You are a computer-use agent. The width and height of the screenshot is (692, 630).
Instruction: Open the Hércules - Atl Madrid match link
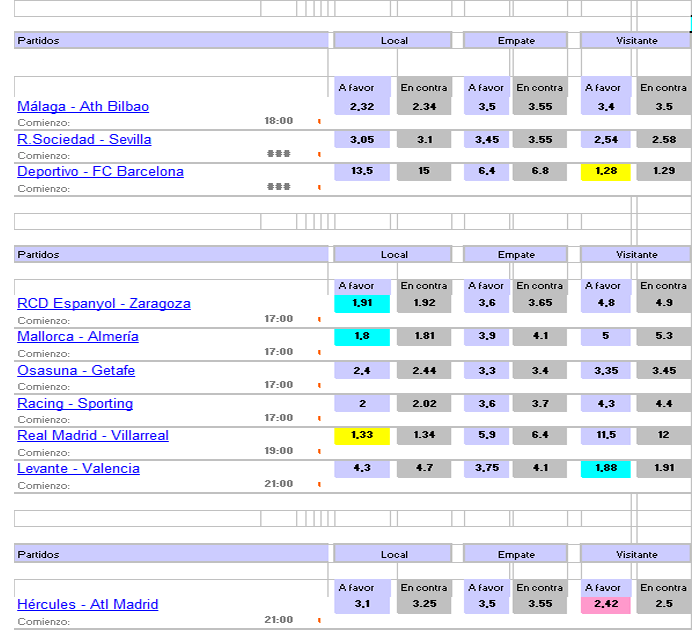(x=87, y=604)
